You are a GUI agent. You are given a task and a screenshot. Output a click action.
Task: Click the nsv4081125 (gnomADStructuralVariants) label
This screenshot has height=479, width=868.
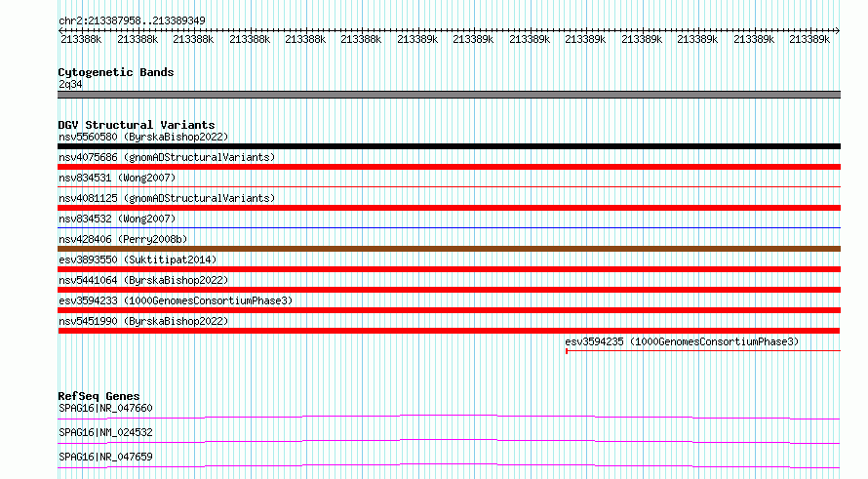(x=167, y=198)
